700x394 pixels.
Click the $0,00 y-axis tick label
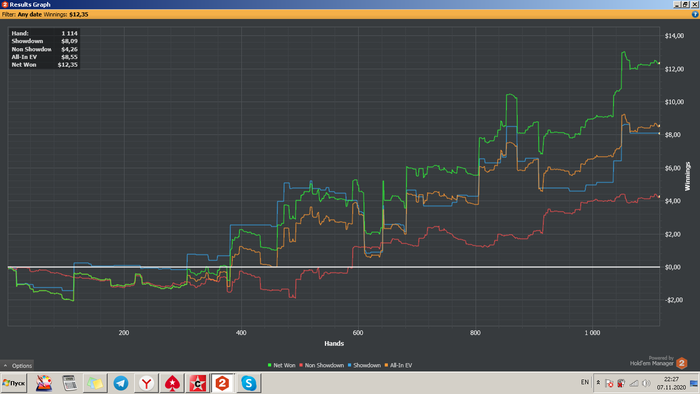coord(673,267)
